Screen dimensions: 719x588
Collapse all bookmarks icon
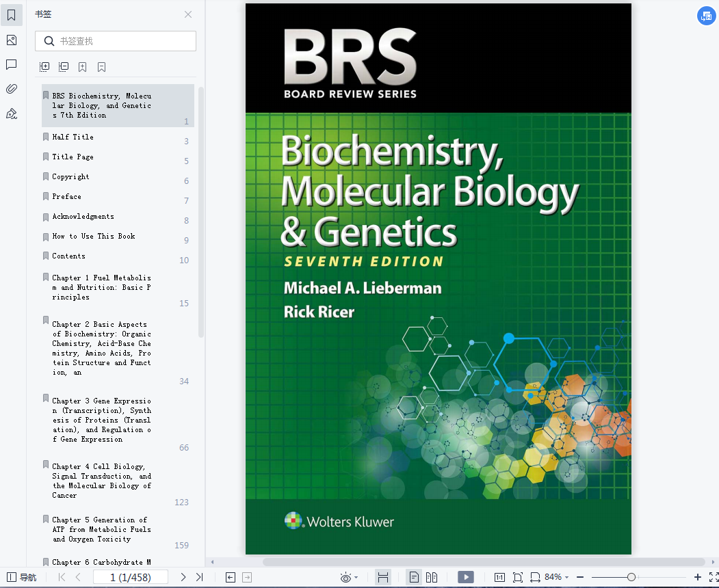pyautogui.click(x=64, y=67)
